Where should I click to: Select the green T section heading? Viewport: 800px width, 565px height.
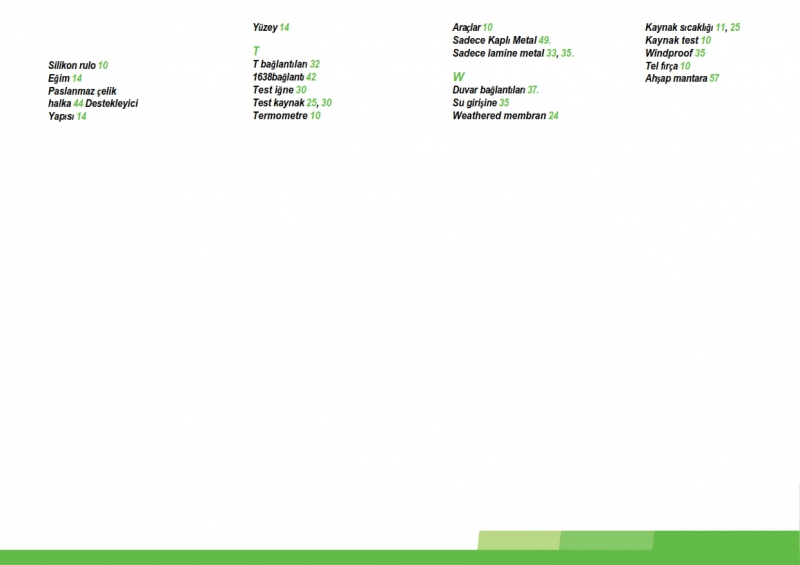tap(256, 50)
